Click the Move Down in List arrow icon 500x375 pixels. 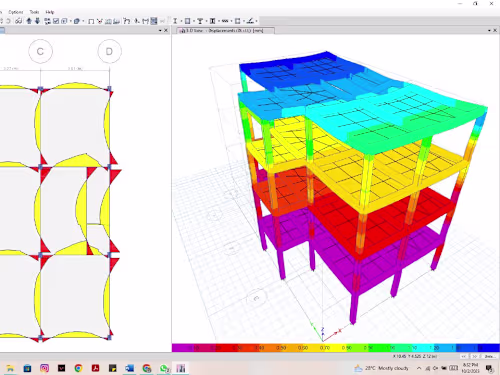pyautogui.click(x=37, y=21)
